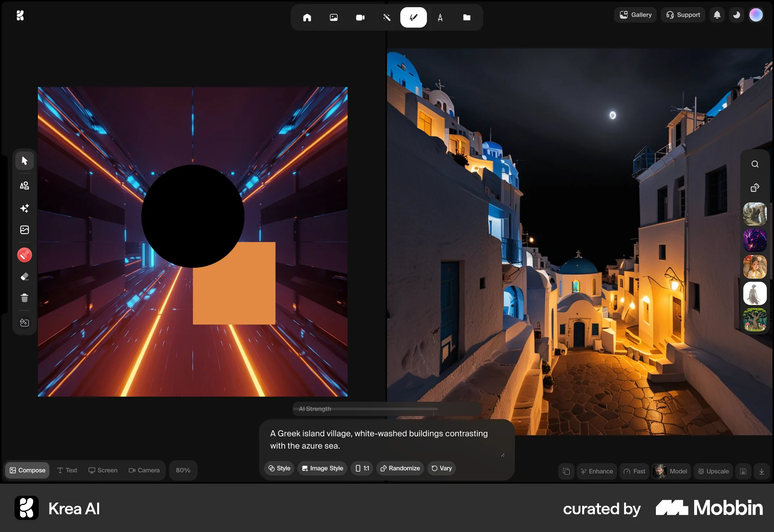Select the magic wand tool in navbar
774x532 pixels.
click(387, 17)
